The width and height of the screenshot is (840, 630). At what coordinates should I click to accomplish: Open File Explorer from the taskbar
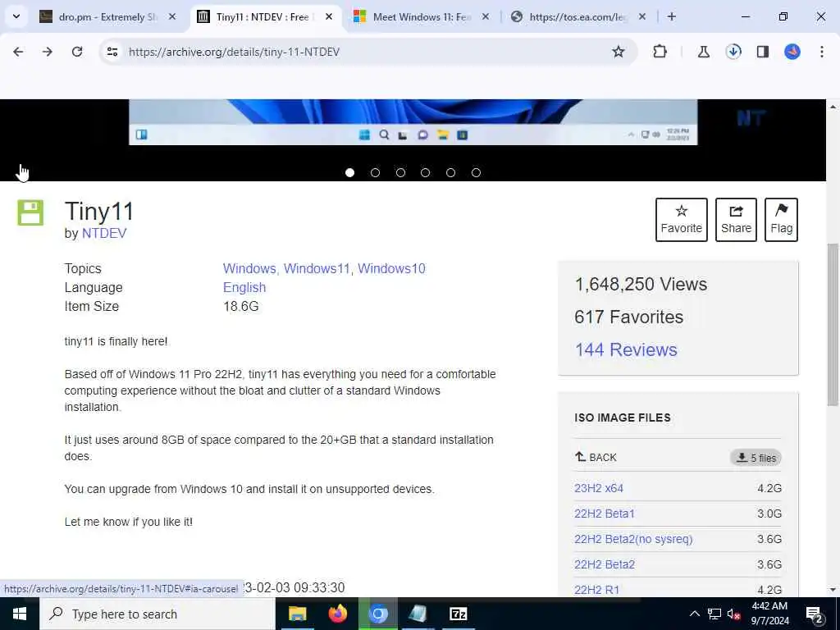click(x=297, y=614)
